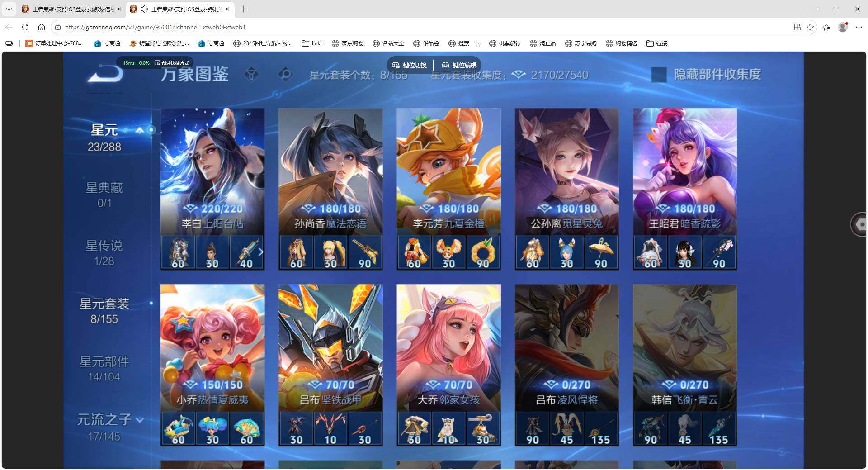Switch to the first 王者荣耀 browser tab
Screen dimensions: 868x470
pos(71,9)
